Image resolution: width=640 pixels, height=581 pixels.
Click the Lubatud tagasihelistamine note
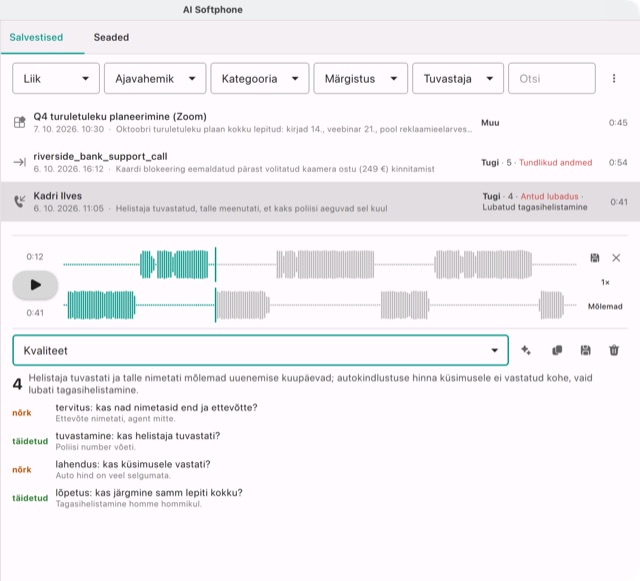tap(535, 207)
